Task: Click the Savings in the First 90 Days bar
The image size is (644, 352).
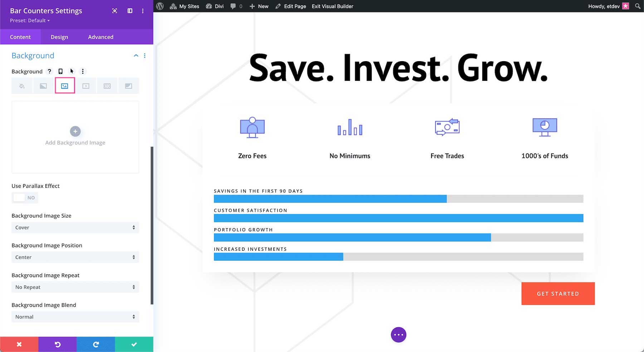Action: (399, 199)
